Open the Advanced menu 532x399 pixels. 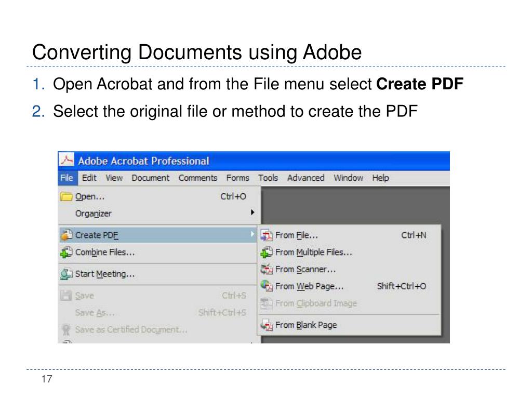(305, 178)
